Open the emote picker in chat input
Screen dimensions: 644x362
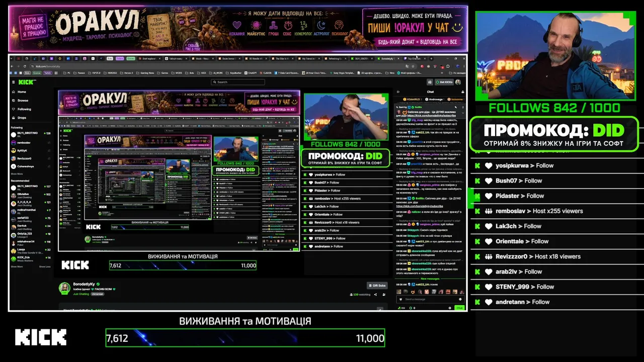(x=460, y=299)
